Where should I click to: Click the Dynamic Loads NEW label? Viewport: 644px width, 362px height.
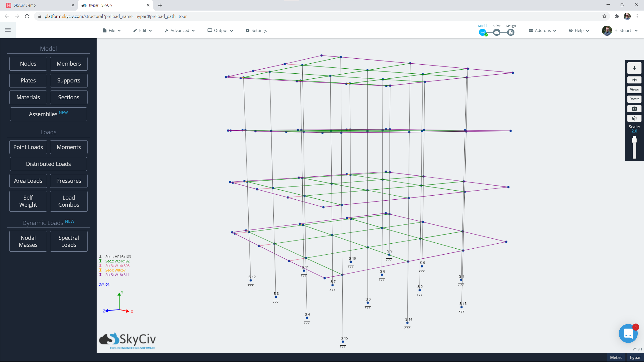[x=48, y=223]
